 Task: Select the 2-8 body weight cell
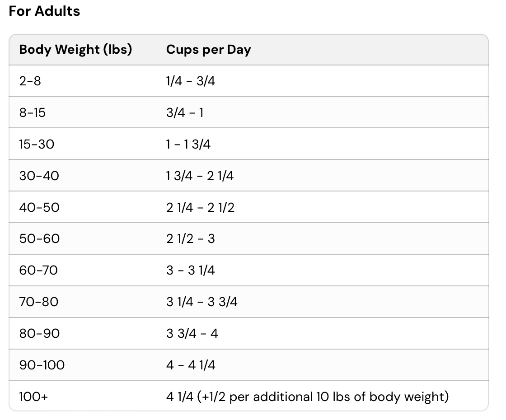point(30,81)
